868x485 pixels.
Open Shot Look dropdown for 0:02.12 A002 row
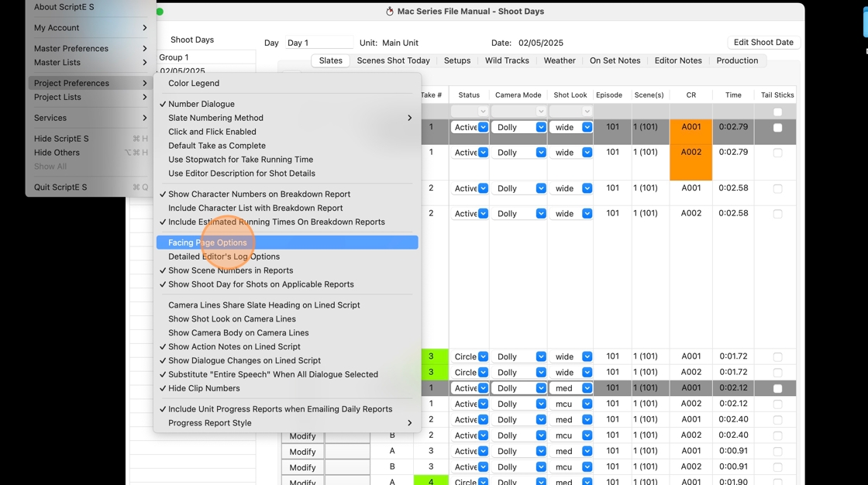coord(570,404)
